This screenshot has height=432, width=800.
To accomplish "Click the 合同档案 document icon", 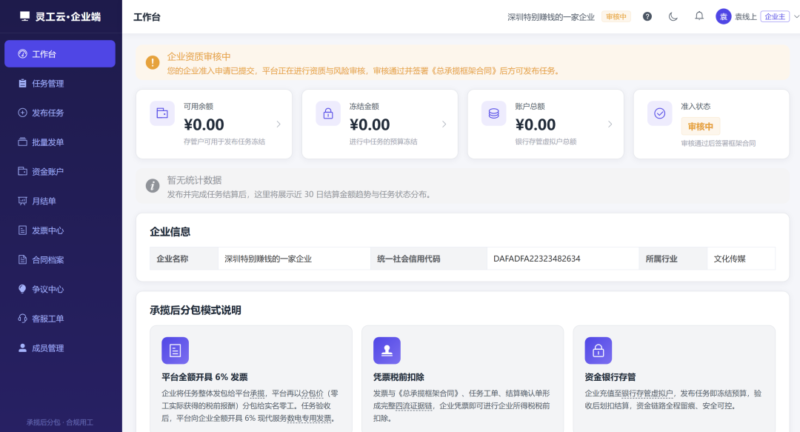I will pos(22,260).
